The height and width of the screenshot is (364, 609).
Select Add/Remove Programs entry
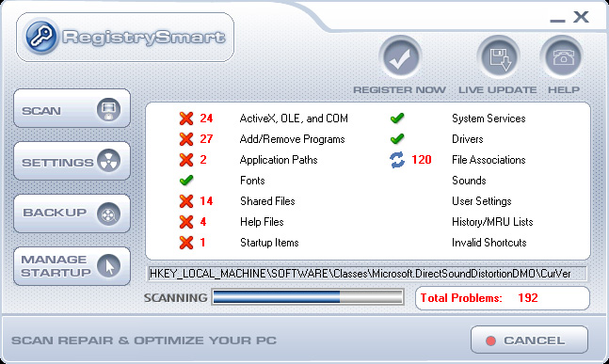coord(292,139)
